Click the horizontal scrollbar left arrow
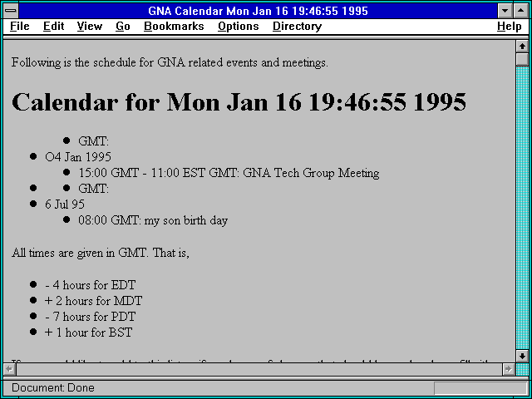The image size is (532, 399). pos(9,369)
